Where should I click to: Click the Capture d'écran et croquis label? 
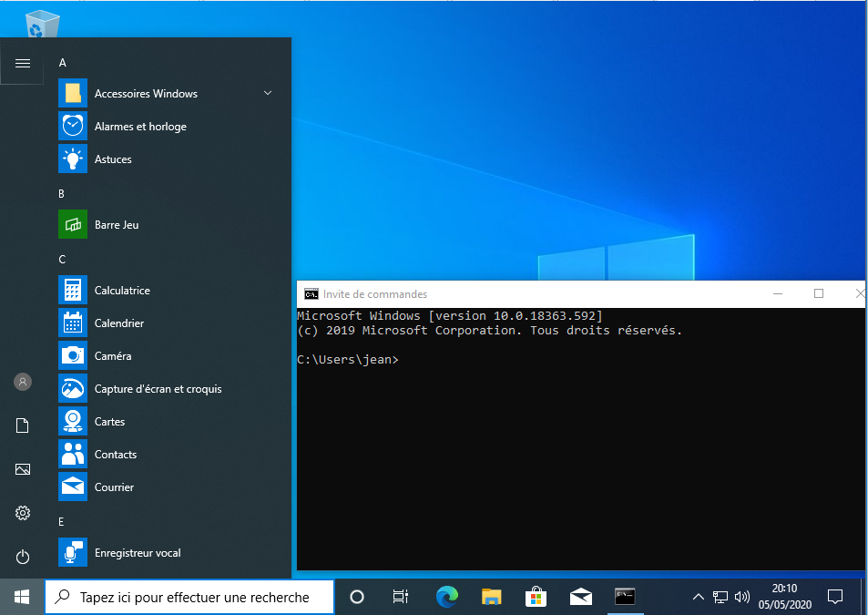point(158,389)
